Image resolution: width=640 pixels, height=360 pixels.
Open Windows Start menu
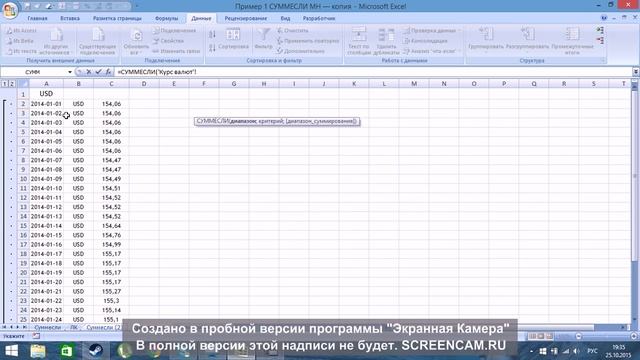click(x=11, y=351)
